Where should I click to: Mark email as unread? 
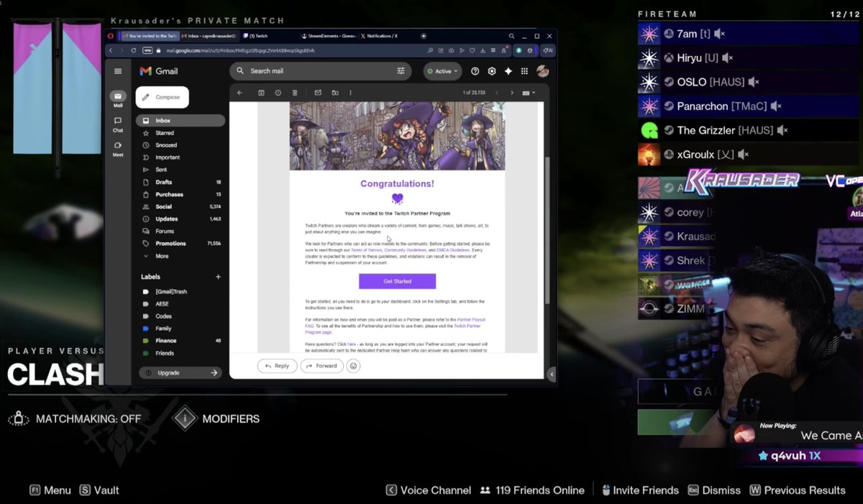coord(318,93)
